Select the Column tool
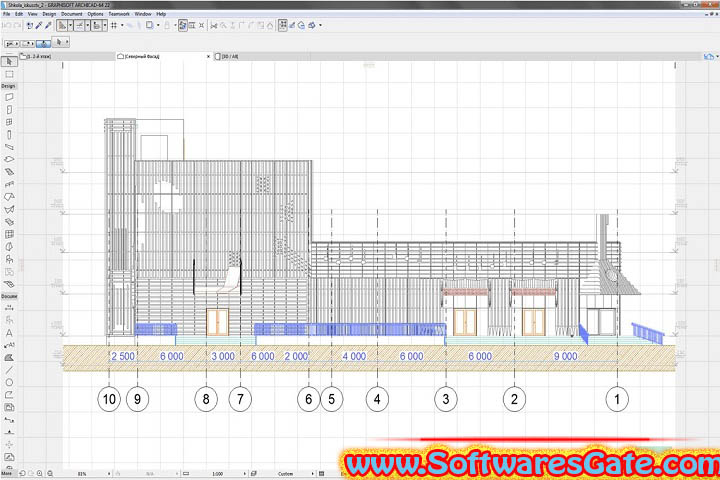Screen dimensions: 720x480 click(9, 135)
